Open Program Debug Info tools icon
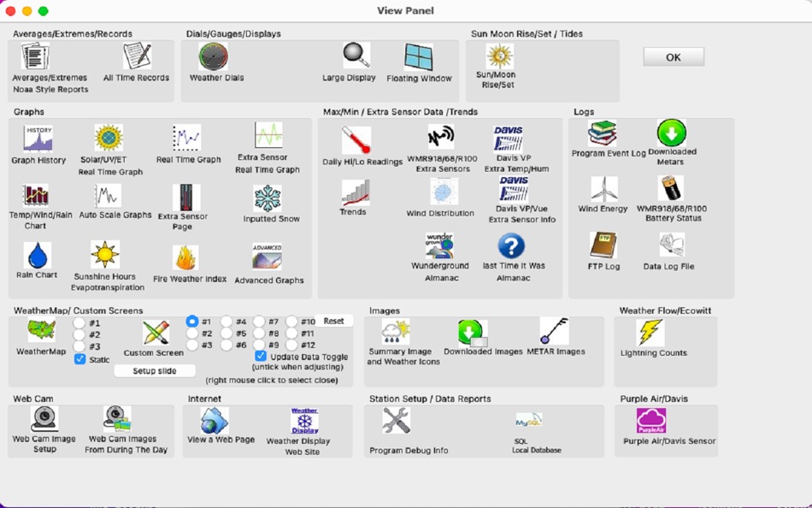The width and height of the screenshot is (812, 508). pyautogui.click(x=396, y=421)
